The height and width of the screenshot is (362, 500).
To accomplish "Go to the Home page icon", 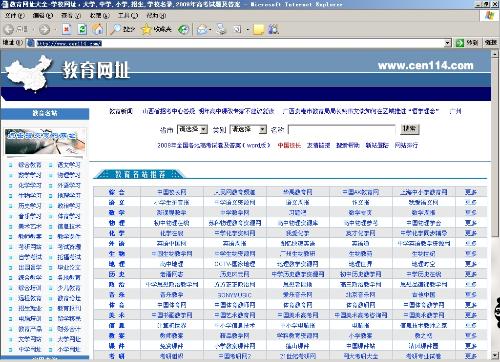I will [98, 29].
